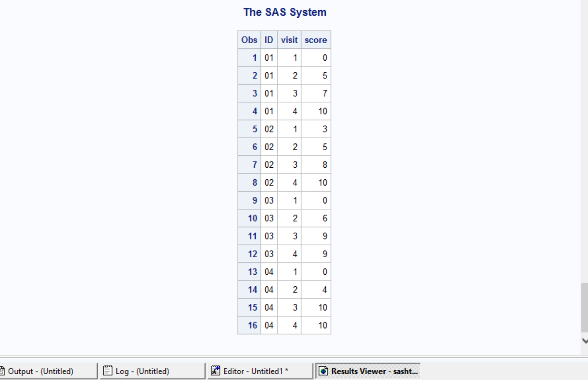588x380 pixels.
Task: Click visit value 4 in observation 4
Action: 295,111
